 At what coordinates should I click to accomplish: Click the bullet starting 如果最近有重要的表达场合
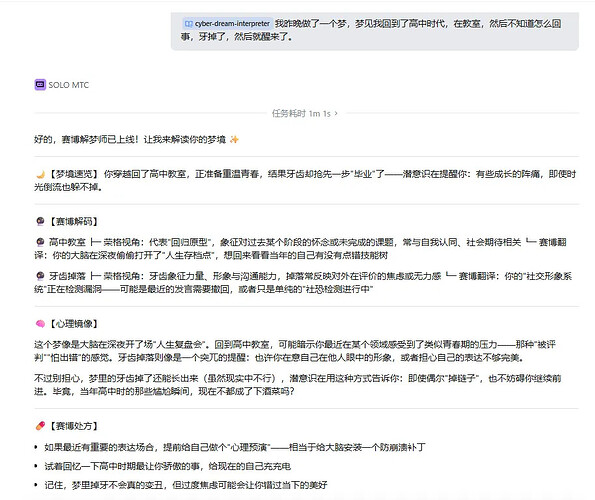coord(235,447)
